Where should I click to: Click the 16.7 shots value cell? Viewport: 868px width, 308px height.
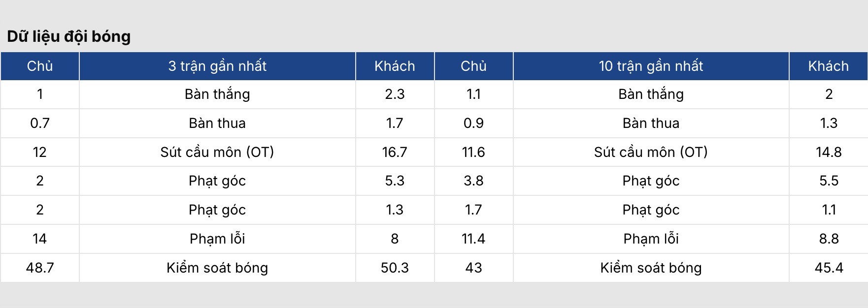click(395, 152)
